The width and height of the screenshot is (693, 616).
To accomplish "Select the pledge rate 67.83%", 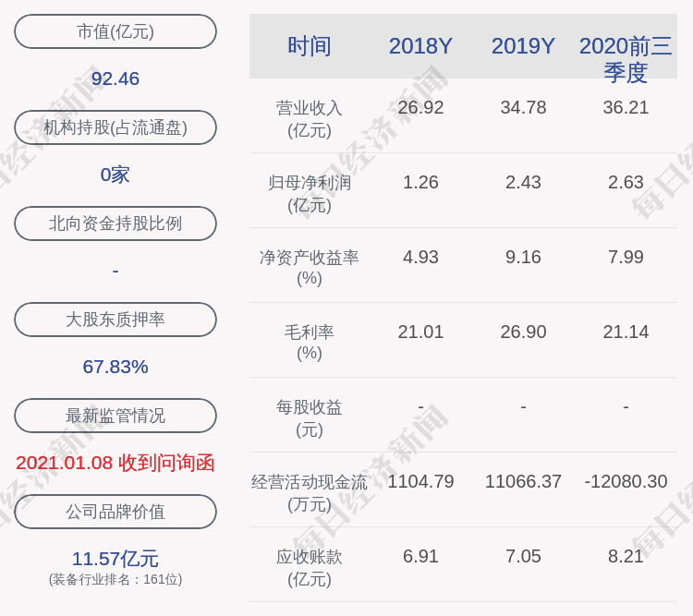I will (x=115, y=367).
